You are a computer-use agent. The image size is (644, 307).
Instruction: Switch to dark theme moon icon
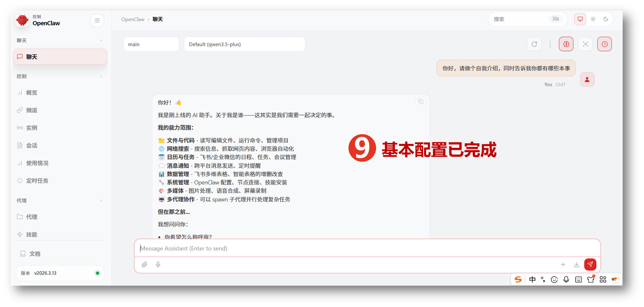(606, 19)
